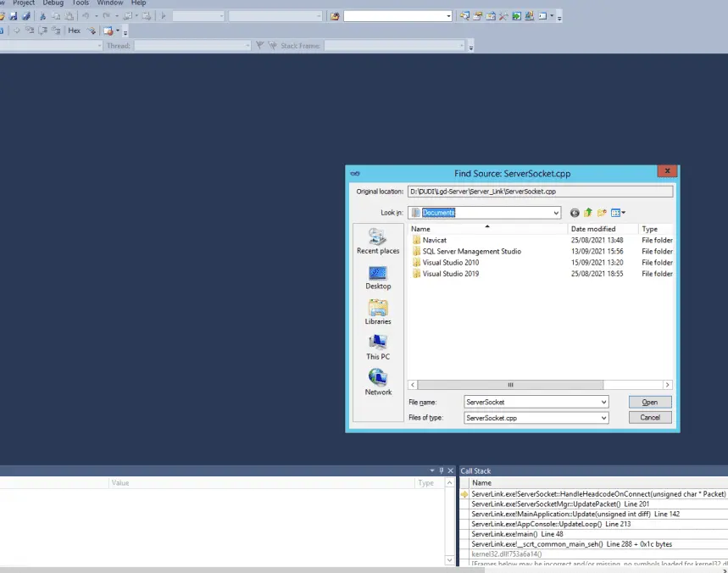Click the Save icon in the toolbar
Viewport: 728px width, 573px height.
click(14, 16)
